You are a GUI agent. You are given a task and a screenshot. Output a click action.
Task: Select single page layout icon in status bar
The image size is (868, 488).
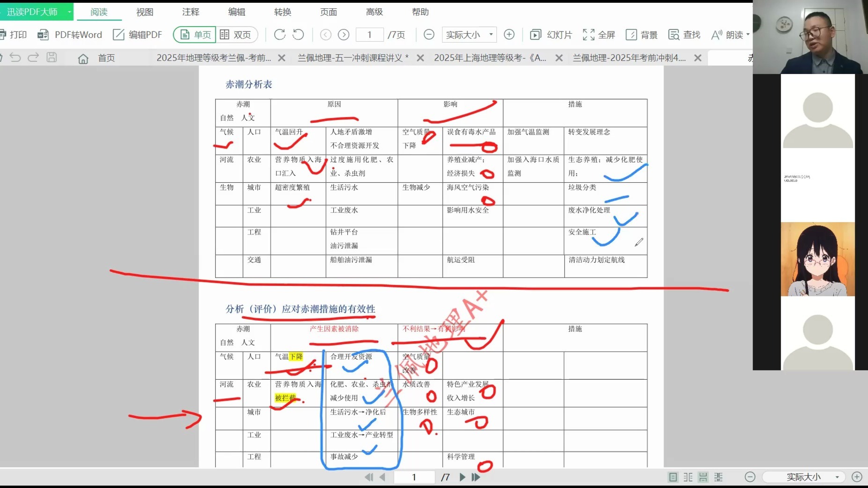coord(673,477)
